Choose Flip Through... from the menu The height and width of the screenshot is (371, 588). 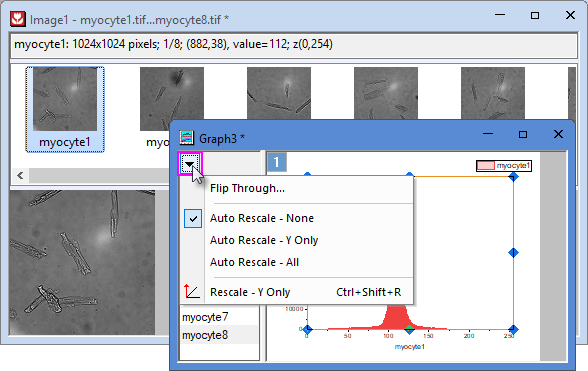tap(247, 188)
